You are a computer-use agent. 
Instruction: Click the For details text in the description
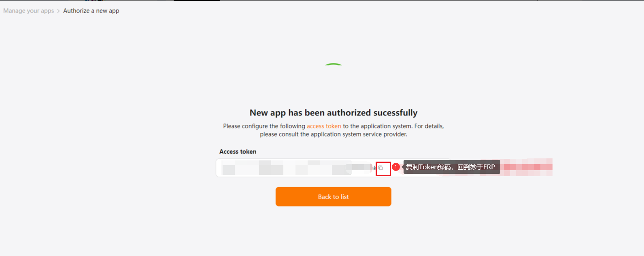(429, 126)
